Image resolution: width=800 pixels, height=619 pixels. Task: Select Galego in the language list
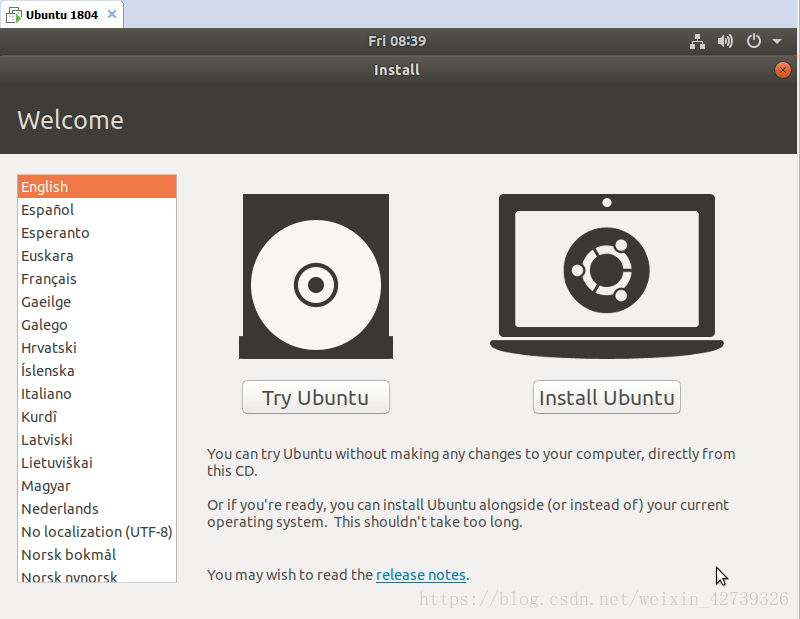tap(97, 325)
